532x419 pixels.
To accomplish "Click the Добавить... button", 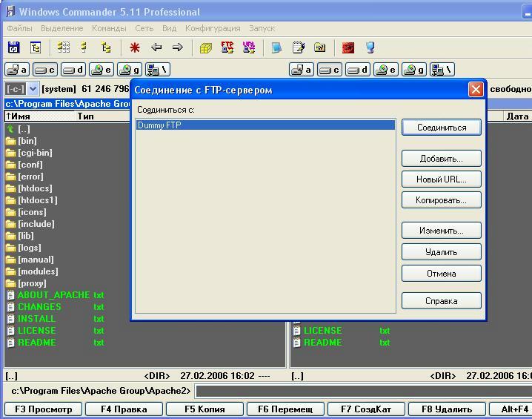I will [x=442, y=159].
